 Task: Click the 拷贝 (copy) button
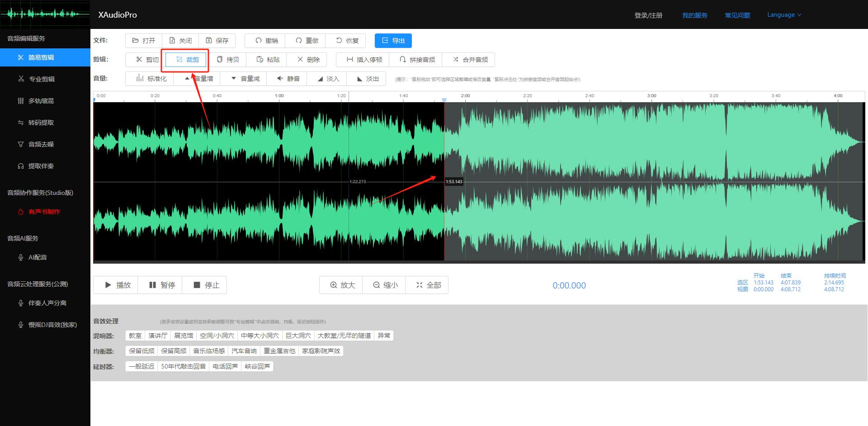click(228, 60)
